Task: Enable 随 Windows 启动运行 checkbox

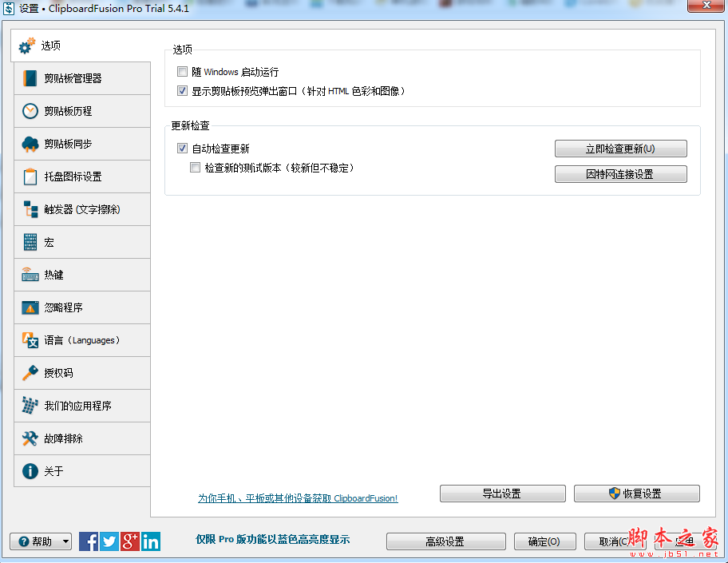Action: pyautogui.click(x=183, y=72)
